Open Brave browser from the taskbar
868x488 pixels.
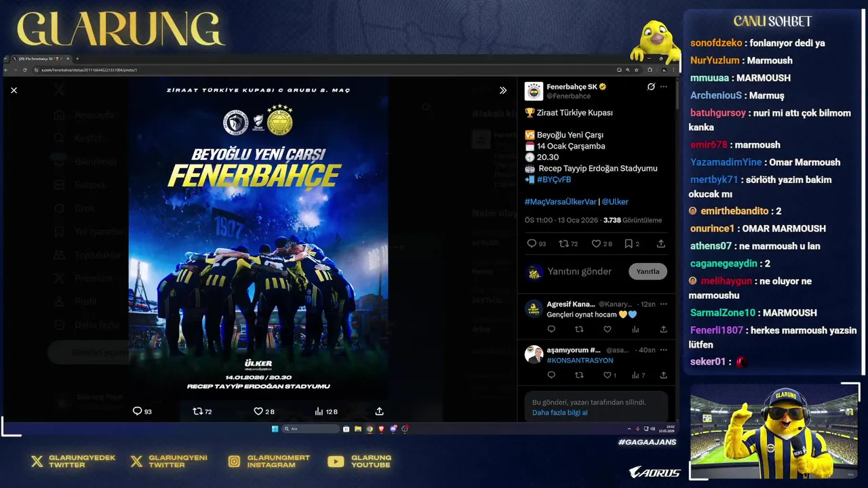[x=381, y=429]
